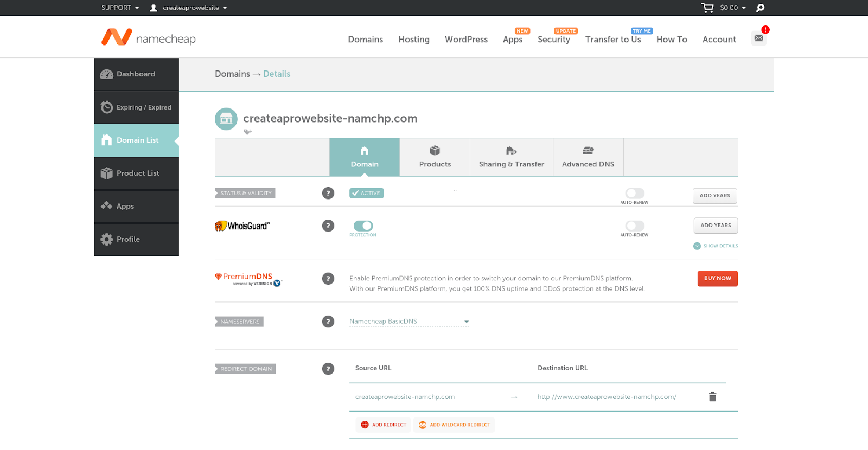Add years to WhoisGuard

(716, 226)
